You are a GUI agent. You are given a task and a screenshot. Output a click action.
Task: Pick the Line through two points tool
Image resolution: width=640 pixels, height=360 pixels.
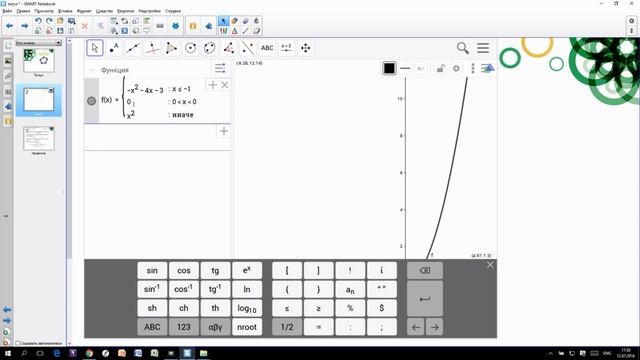(133, 48)
